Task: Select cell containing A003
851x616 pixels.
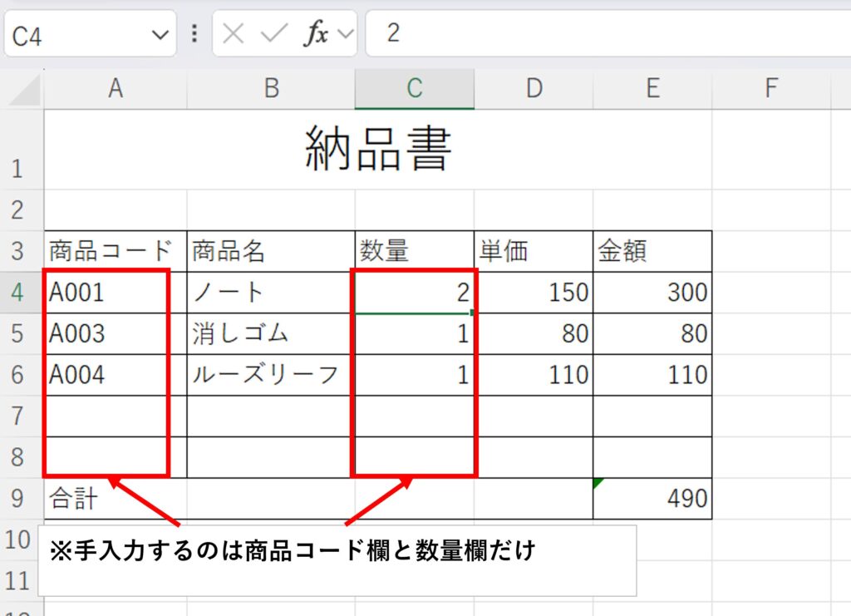Action: [x=116, y=334]
